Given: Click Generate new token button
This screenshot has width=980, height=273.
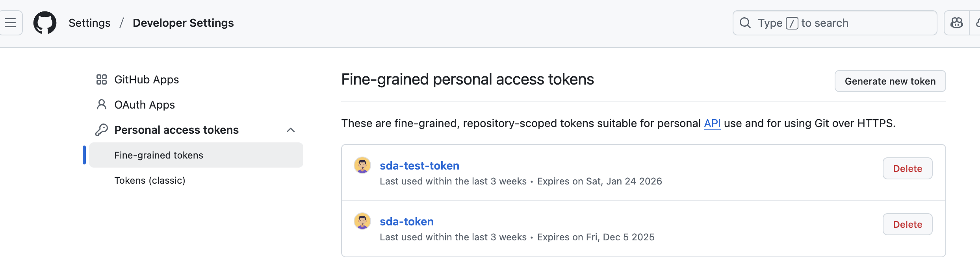Looking at the screenshot, I should click(890, 81).
